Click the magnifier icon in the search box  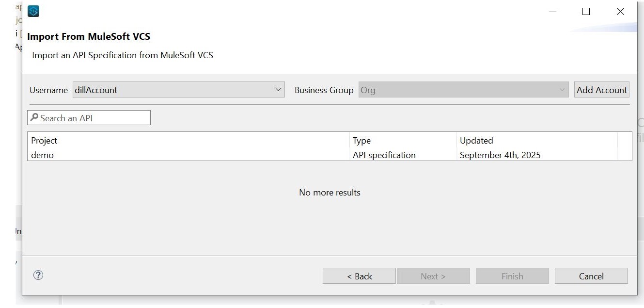[33, 117]
